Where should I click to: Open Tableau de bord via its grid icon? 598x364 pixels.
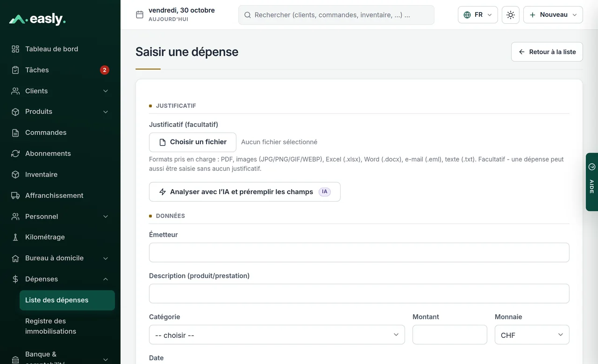15,49
